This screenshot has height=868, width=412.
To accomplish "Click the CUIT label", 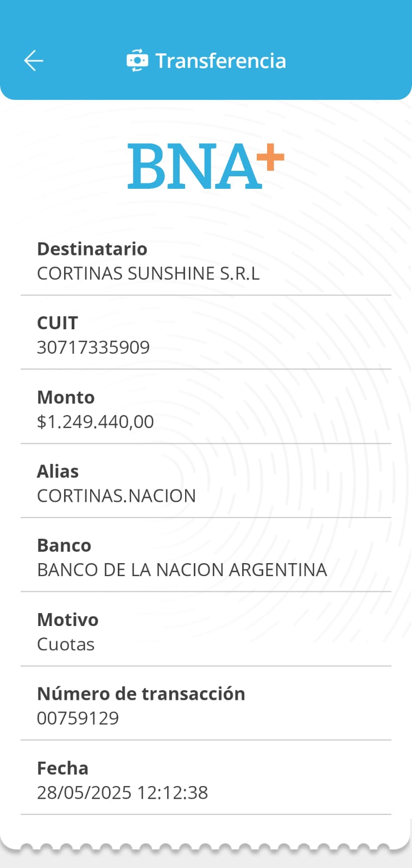I will tap(58, 323).
